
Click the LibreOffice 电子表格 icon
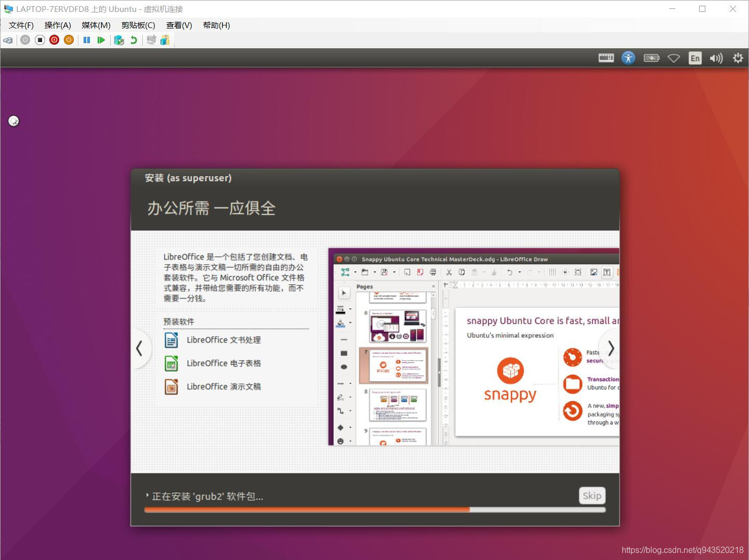pos(171,363)
